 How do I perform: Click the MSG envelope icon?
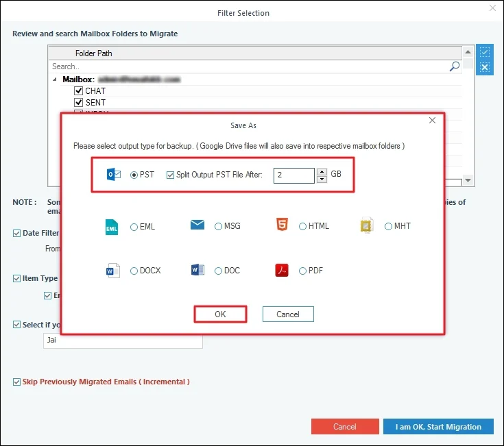tap(197, 225)
